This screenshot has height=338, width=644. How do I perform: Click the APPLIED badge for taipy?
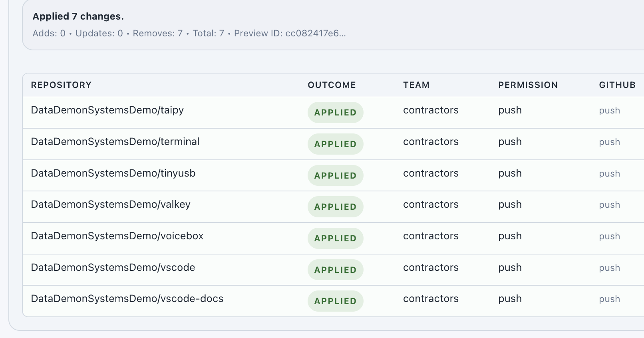tap(335, 113)
